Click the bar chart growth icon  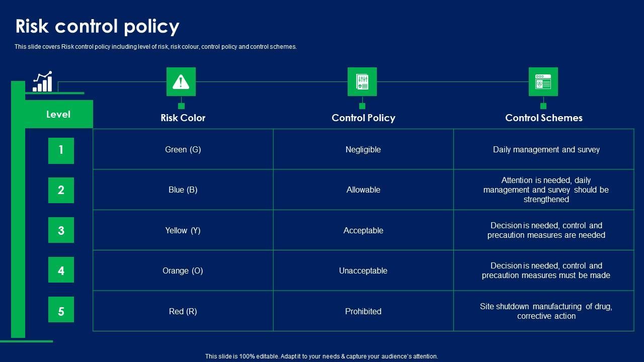click(43, 82)
